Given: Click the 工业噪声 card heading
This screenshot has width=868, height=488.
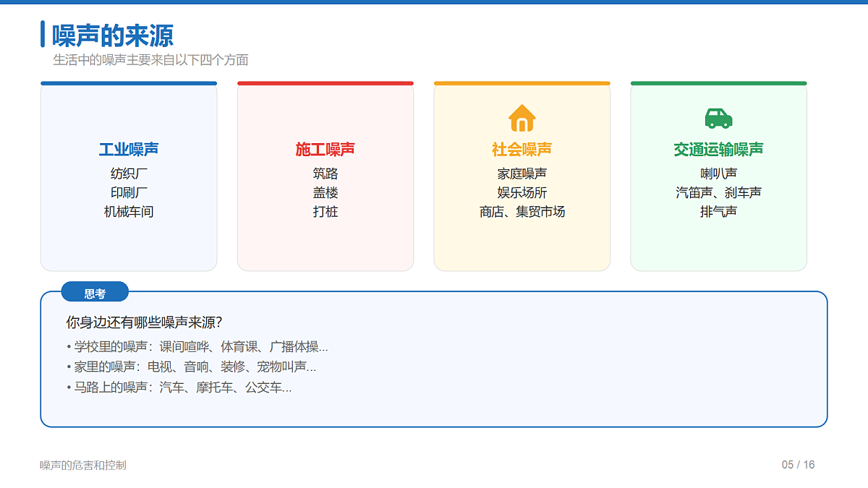Looking at the screenshot, I should pyautogui.click(x=129, y=150).
